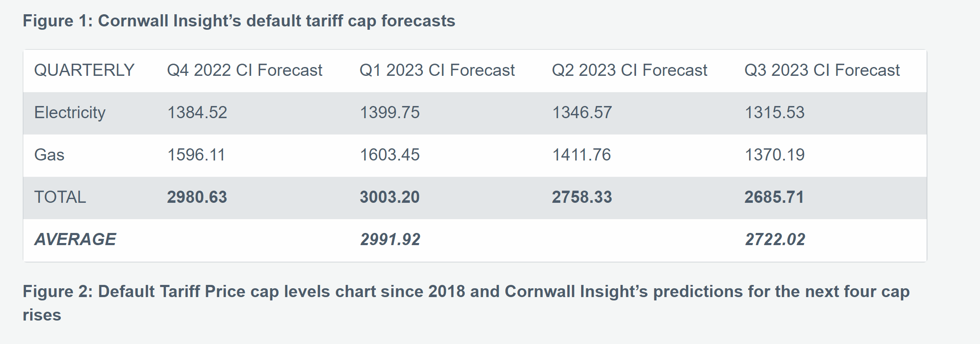Image resolution: width=980 pixels, height=344 pixels.
Task: Click the average value 2991.92
Action: pos(390,240)
